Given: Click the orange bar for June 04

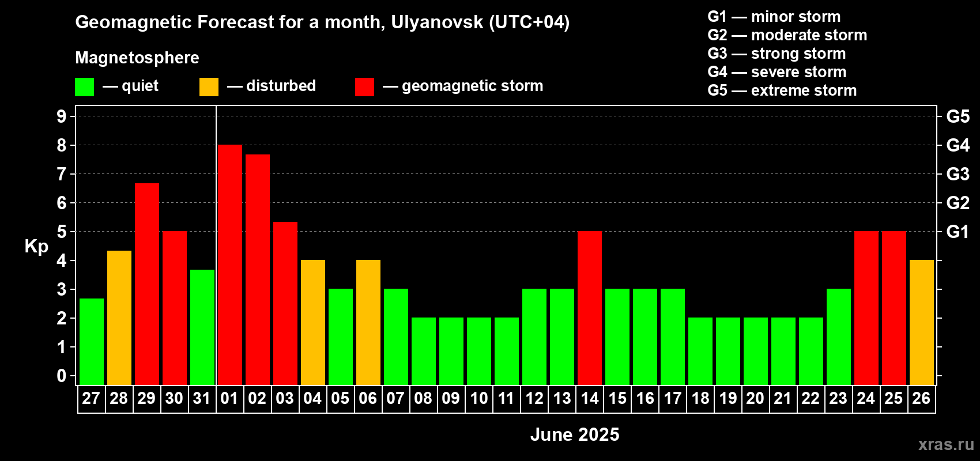Looking at the screenshot, I should coord(313,323).
